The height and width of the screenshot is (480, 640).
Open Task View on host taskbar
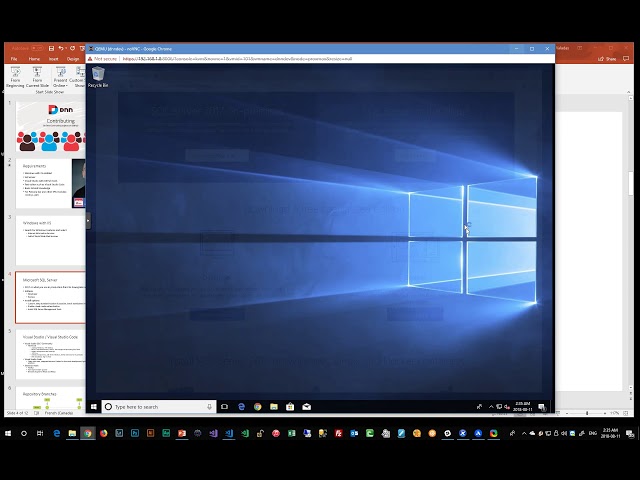(x=40, y=433)
